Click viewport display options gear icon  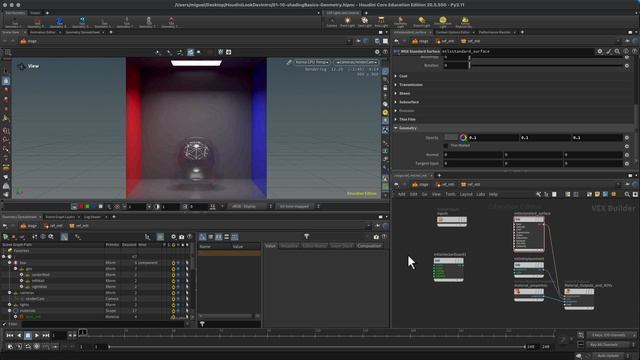tap(377, 52)
